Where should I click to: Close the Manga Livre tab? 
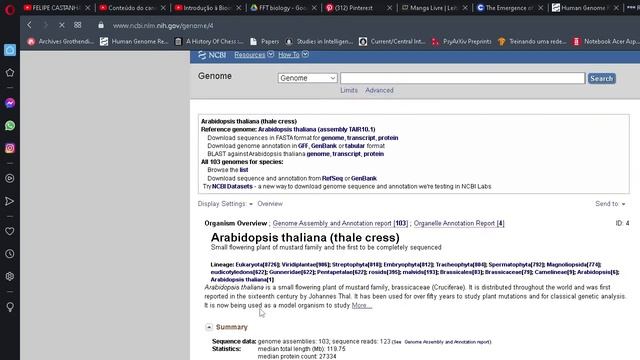tap(465, 8)
